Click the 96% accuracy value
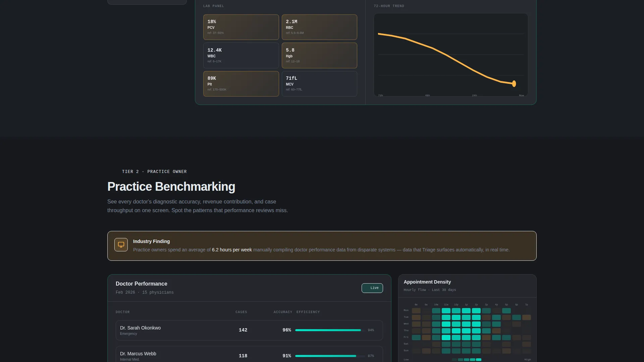This screenshot has width=644, height=362. (x=287, y=330)
